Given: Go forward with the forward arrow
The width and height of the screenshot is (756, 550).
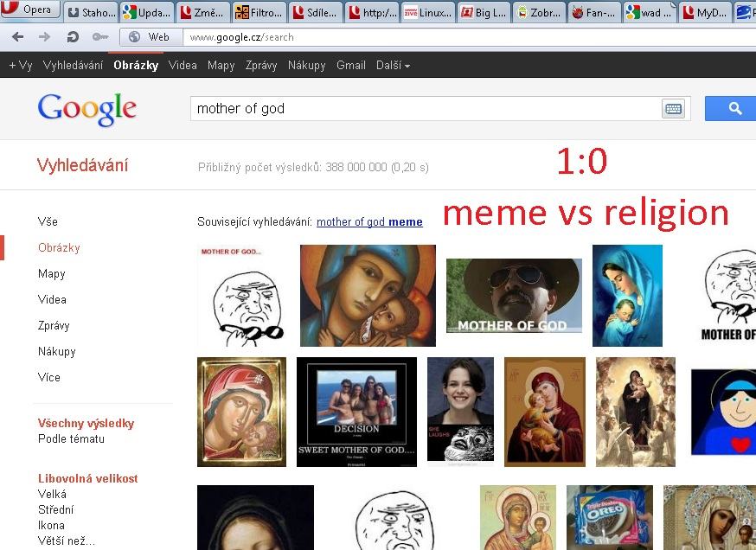Looking at the screenshot, I should [x=44, y=37].
